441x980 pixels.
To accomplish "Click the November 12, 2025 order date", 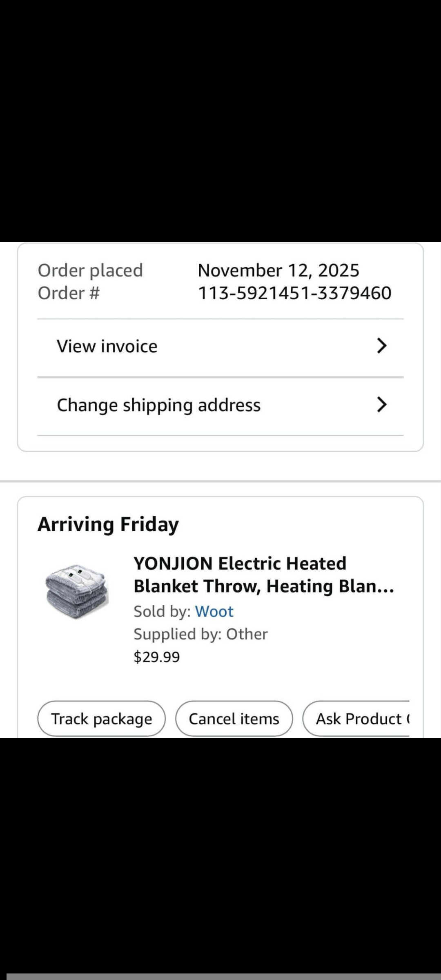I will point(278,270).
